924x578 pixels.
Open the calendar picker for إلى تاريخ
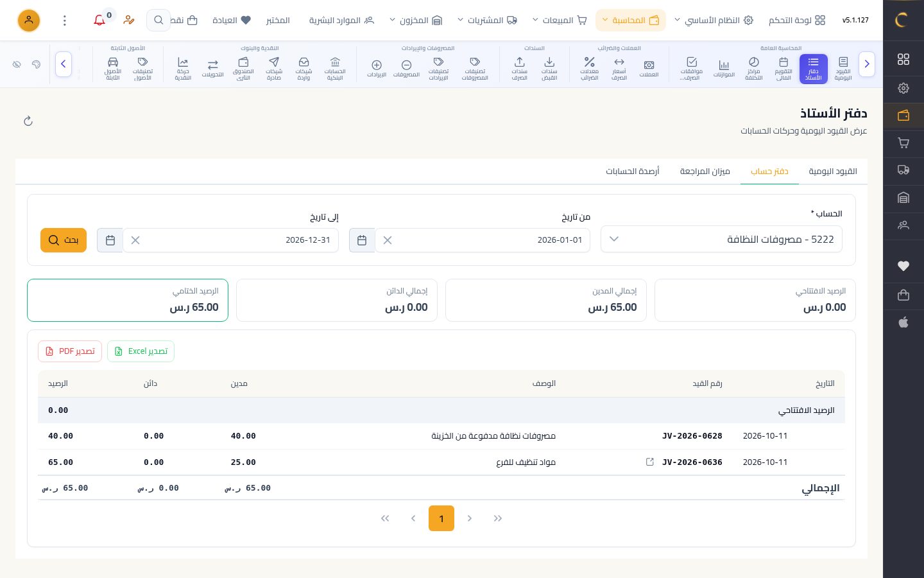pyautogui.click(x=110, y=240)
